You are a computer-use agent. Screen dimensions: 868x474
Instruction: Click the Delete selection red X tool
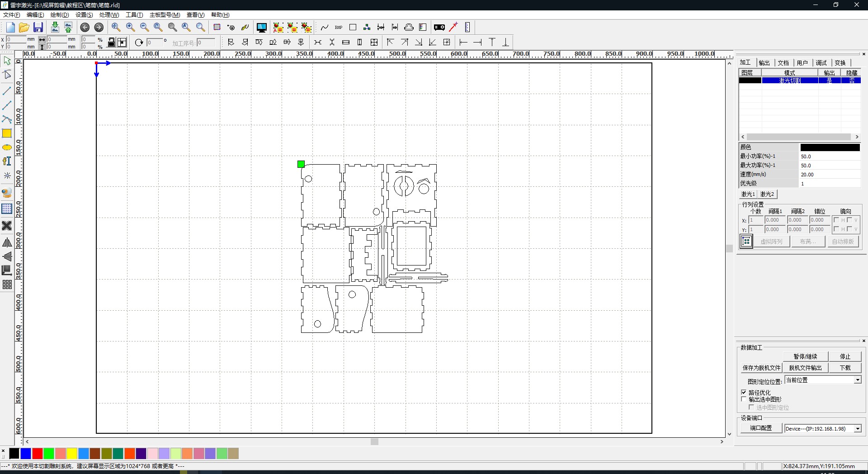click(7, 226)
